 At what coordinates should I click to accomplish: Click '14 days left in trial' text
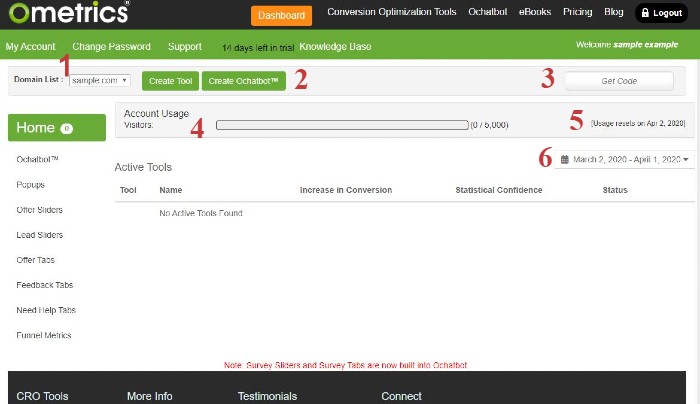pyautogui.click(x=258, y=48)
